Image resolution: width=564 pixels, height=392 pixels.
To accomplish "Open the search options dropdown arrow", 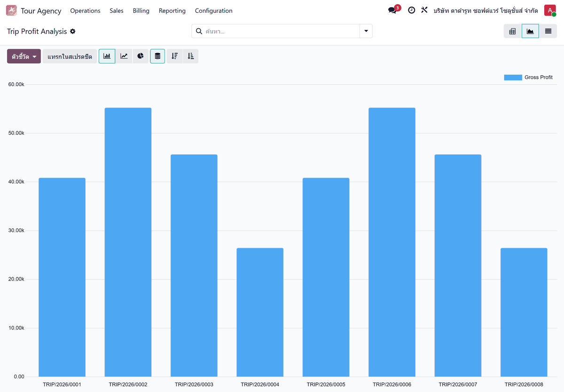I will tap(366, 31).
